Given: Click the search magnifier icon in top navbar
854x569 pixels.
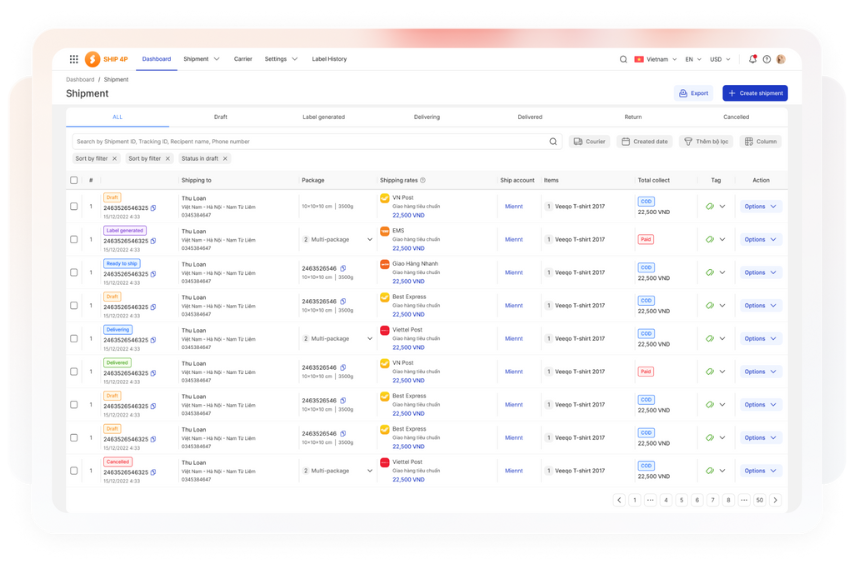Looking at the screenshot, I should tap(624, 59).
